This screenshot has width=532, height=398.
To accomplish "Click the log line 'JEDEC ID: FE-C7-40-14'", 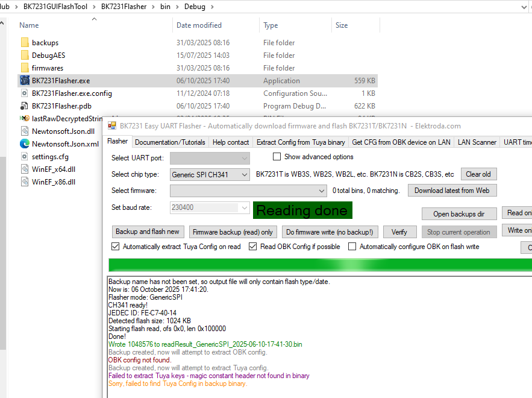I will [x=143, y=313].
